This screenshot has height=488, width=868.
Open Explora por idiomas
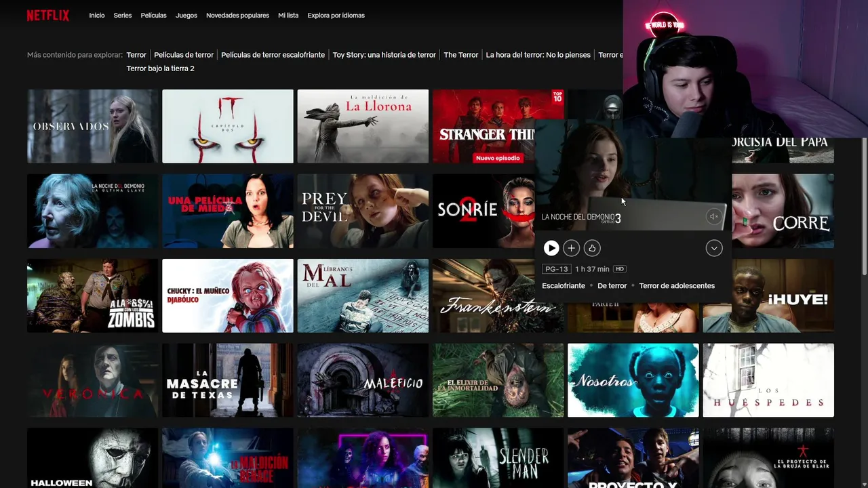(336, 16)
